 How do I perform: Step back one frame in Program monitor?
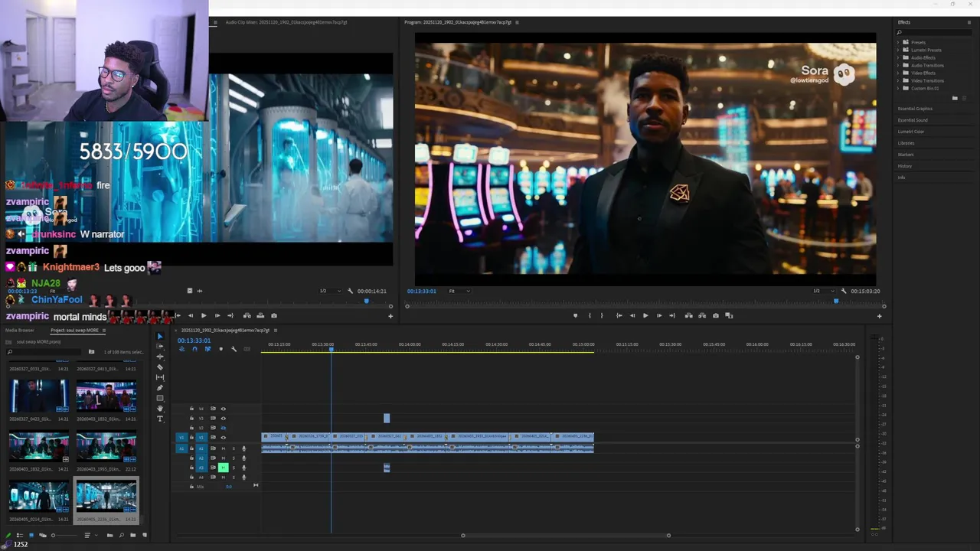click(x=632, y=315)
